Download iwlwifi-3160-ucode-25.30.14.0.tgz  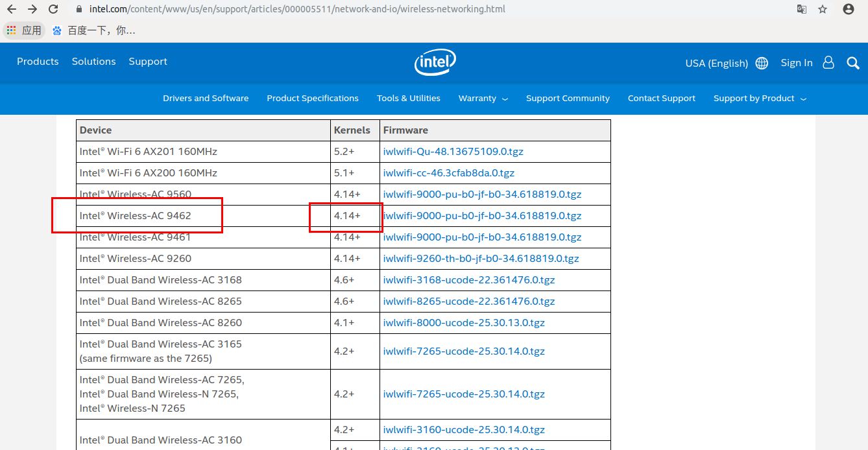click(464, 430)
